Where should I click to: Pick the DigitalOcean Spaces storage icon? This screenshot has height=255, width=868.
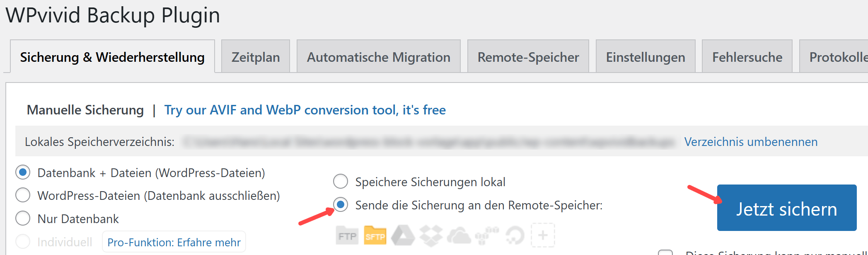515,236
